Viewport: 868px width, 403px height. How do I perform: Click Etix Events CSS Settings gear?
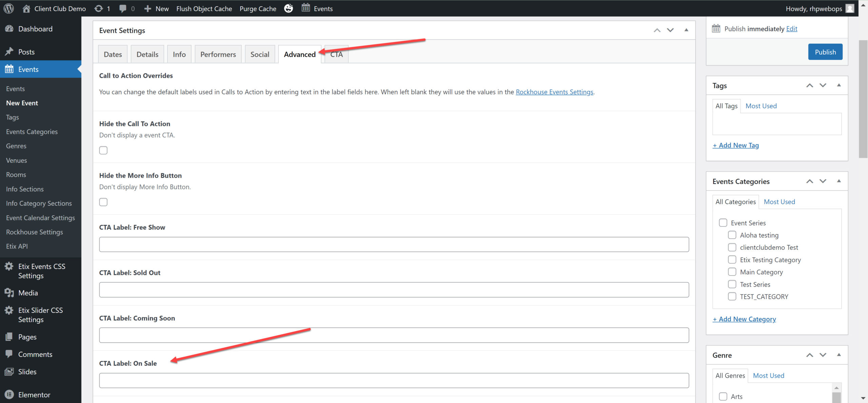click(9, 266)
